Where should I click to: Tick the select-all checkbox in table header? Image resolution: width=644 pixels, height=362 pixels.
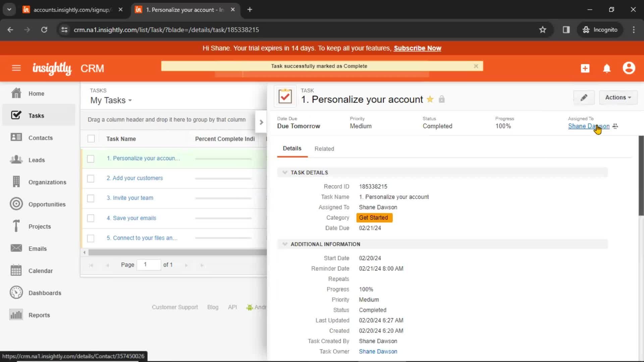[91, 138]
